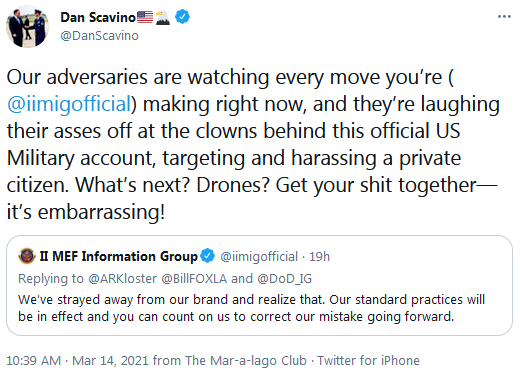Open the 10:39 AM · Mar 14, 2021 timestamp
520x379 pixels.
78,361
